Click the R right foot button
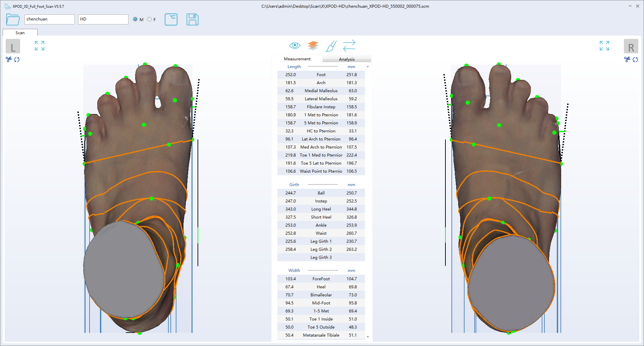644x346 pixels. coord(631,47)
